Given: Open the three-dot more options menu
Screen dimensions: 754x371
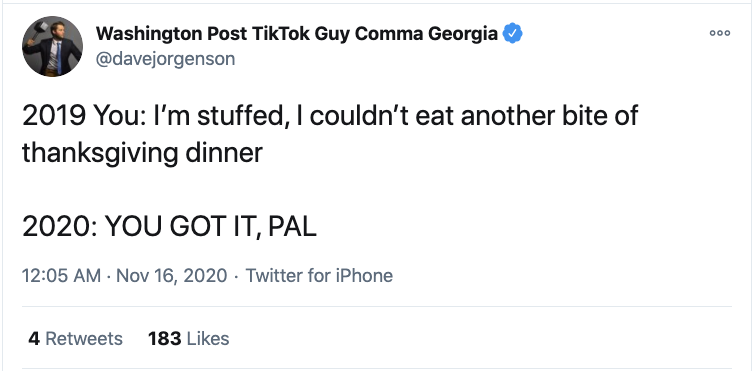Looking at the screenshot, I should pos(720,33).
